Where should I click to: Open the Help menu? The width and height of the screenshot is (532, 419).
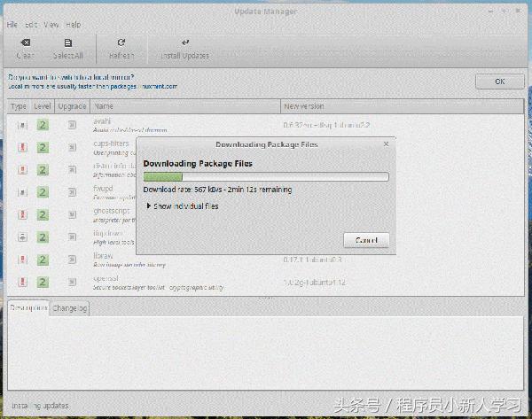74,25
